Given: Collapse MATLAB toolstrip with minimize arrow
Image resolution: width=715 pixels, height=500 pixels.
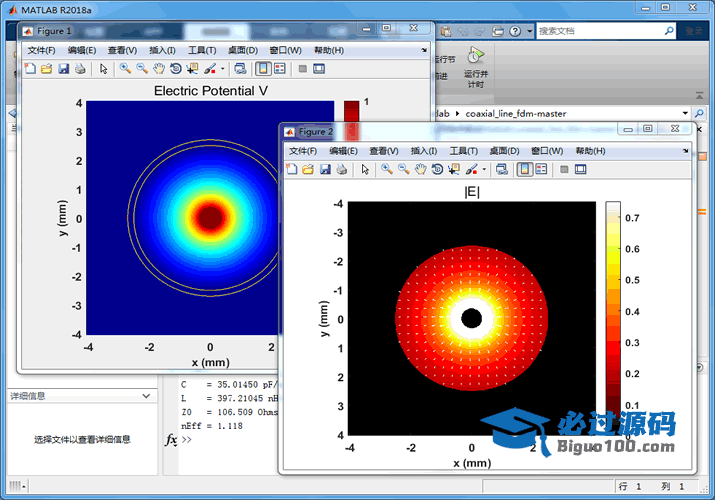Looking at the screenshot, I should (x=699, y=95).
